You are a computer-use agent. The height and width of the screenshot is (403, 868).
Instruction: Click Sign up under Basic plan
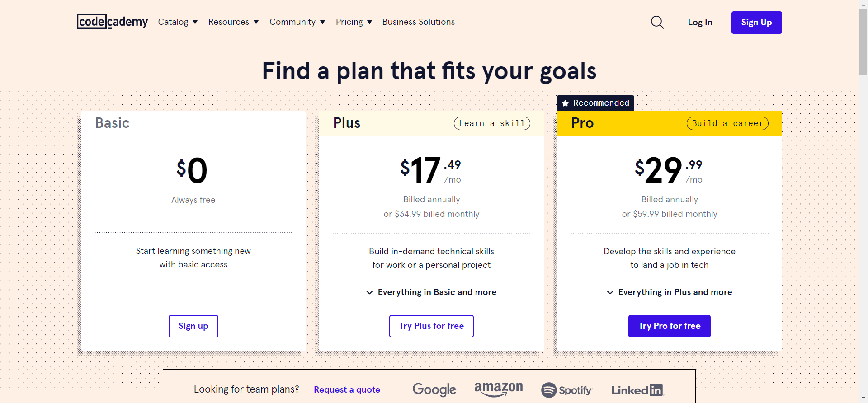[193, 326]
